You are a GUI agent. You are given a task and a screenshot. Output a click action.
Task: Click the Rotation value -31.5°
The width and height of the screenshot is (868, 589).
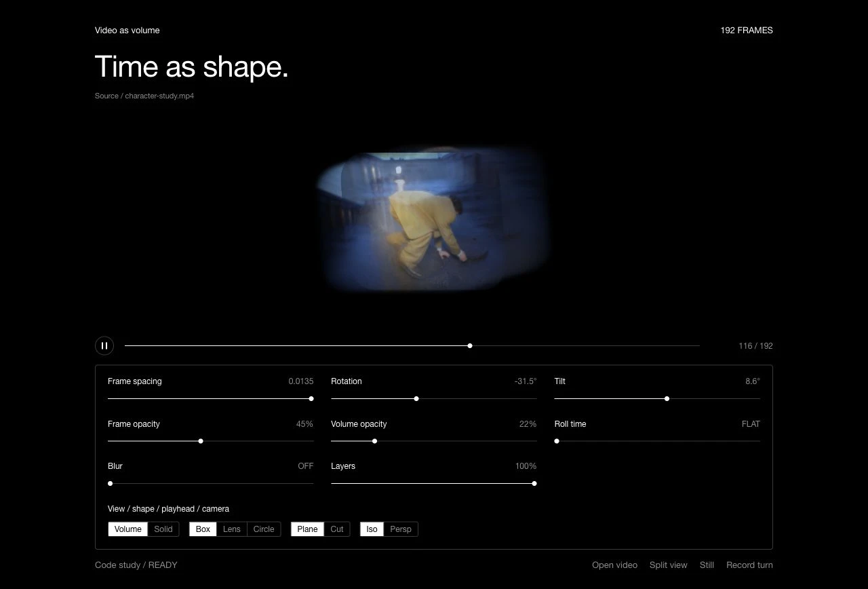pos(526,381)
